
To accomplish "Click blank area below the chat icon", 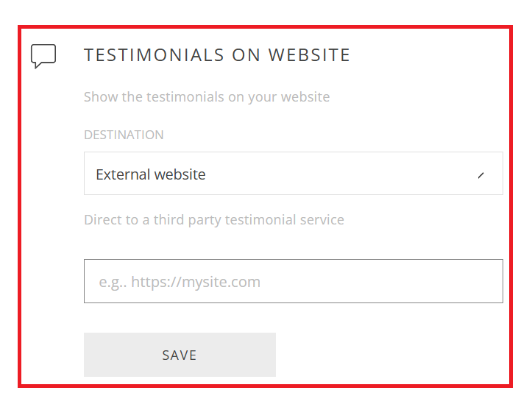I will tap(43, 204).
